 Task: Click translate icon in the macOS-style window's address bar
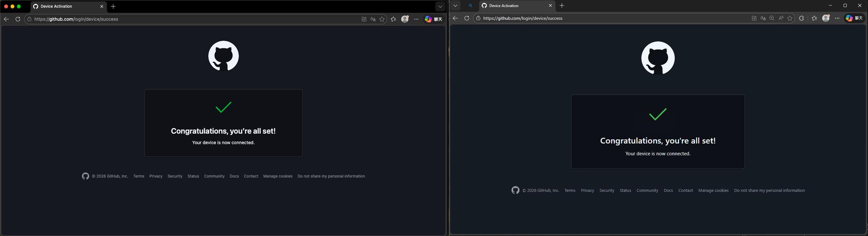point(373,19)
